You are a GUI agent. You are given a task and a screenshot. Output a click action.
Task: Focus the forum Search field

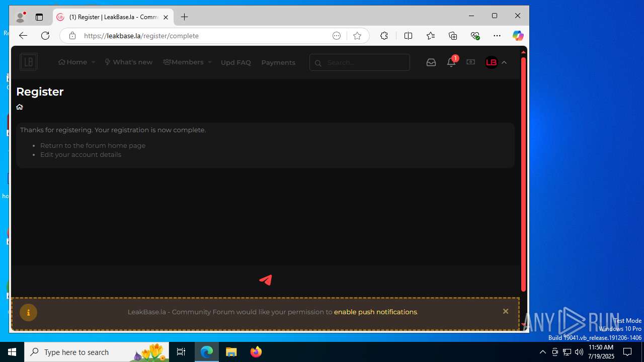[x=360, y=62]
